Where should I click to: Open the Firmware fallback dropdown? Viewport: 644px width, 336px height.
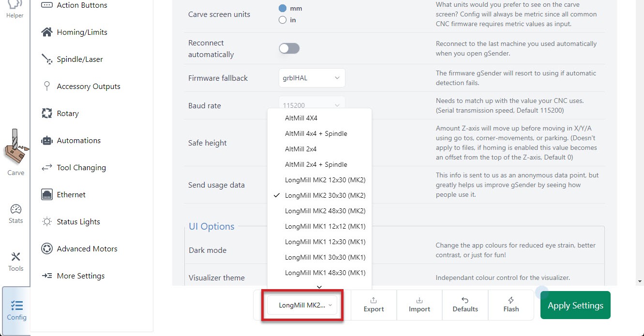(x=312, y=78)
